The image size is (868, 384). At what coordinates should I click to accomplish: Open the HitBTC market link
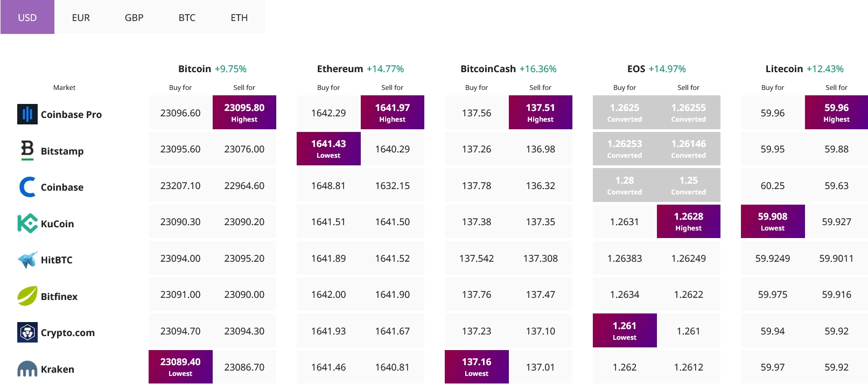[x=57, y=260]
